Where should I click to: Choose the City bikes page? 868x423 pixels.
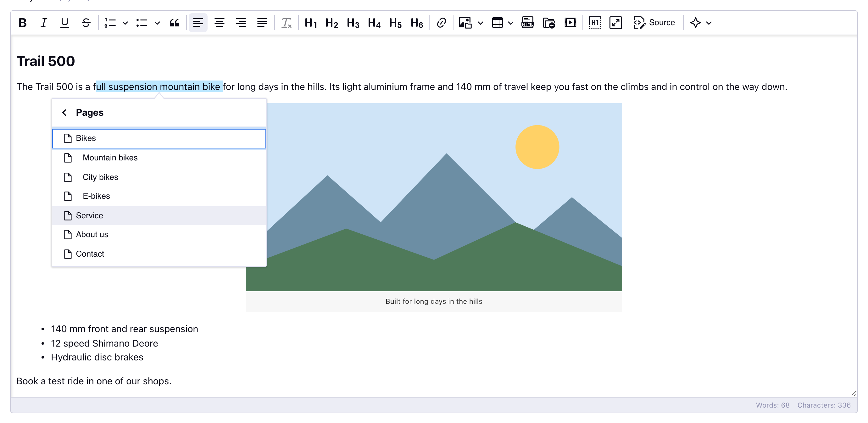click(x=159, y=177)
